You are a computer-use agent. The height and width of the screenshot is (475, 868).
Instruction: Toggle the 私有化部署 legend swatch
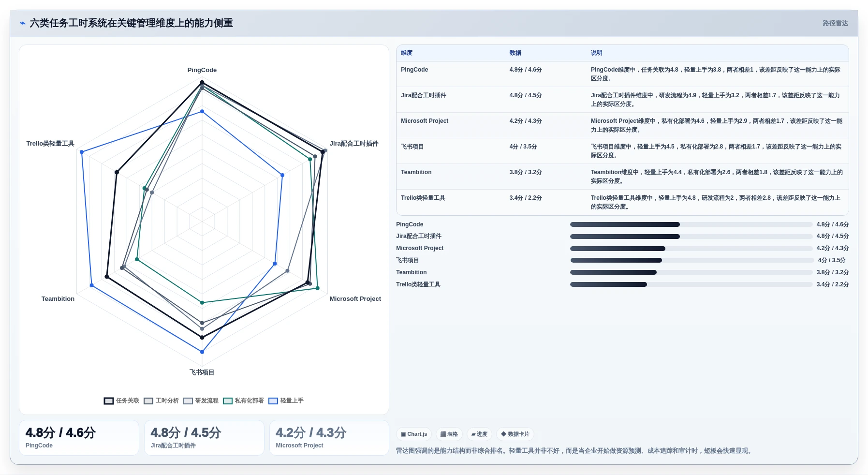tap(228, 401)
